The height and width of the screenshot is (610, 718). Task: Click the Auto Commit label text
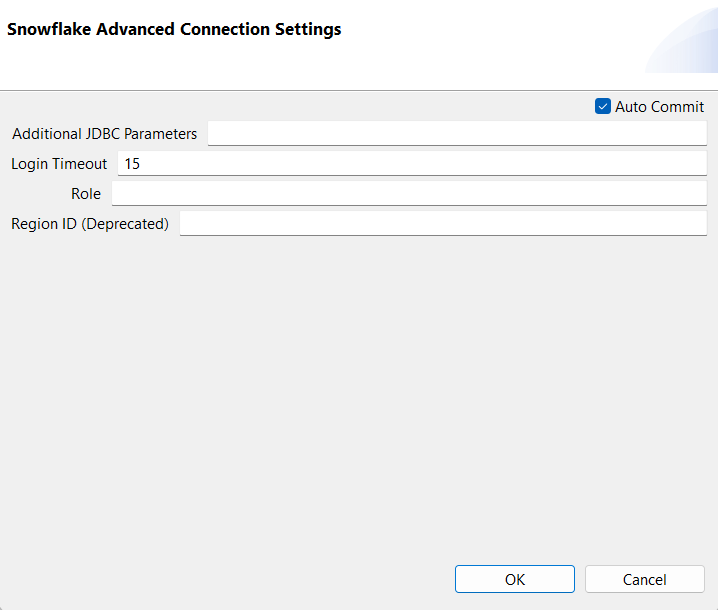coord(659,107)
